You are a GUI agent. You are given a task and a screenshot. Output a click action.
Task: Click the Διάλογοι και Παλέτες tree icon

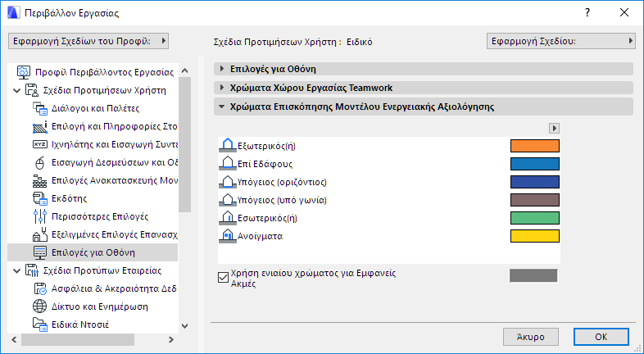40,108
